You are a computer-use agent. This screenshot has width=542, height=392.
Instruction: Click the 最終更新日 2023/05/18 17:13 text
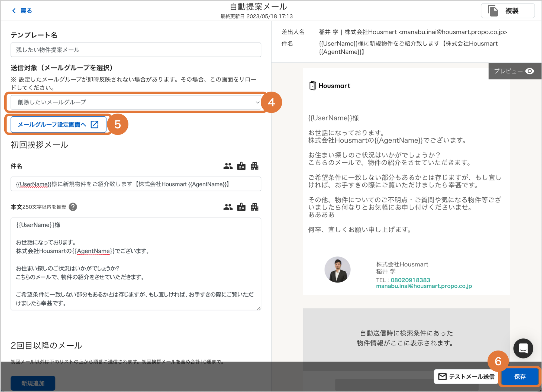point(256,16)
